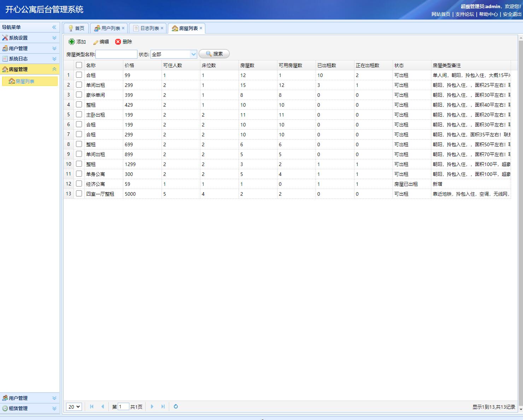Click the 搜索 search button
Viewport: 523px width, 420px height.
(214, 54)
